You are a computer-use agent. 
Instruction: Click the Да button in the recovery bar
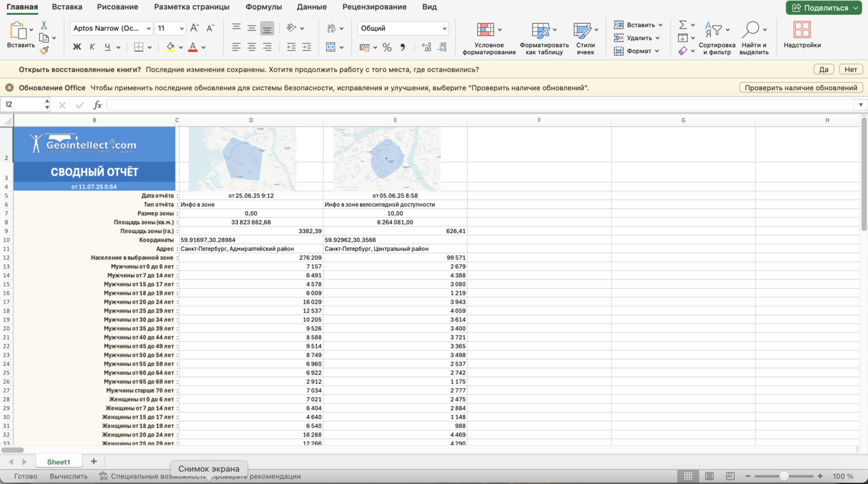[x=823, y=69]
